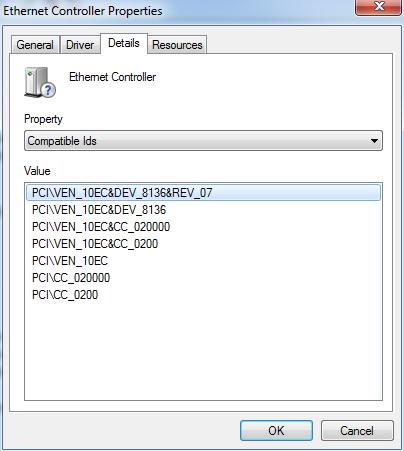404x451 pixels.
Task: Select PCI\VEN_10EC&DEV_8136&REV_07 value
Action: tap(203, 193)
